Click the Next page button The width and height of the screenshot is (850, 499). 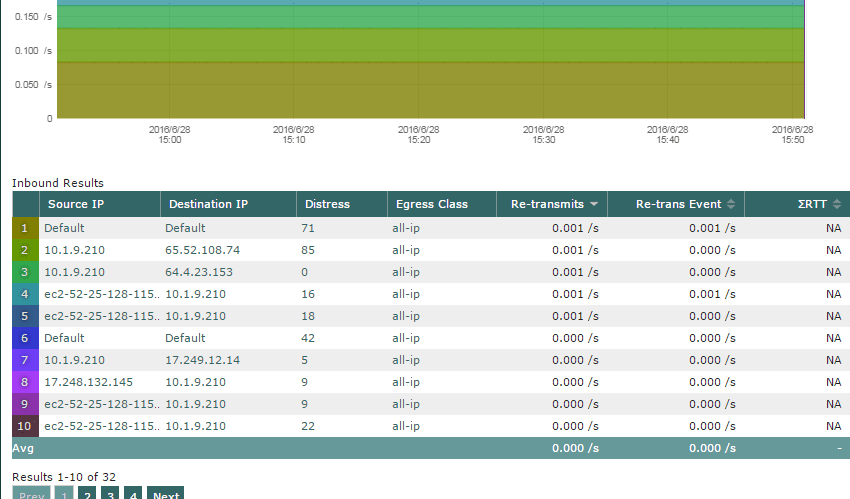[165, 494]
